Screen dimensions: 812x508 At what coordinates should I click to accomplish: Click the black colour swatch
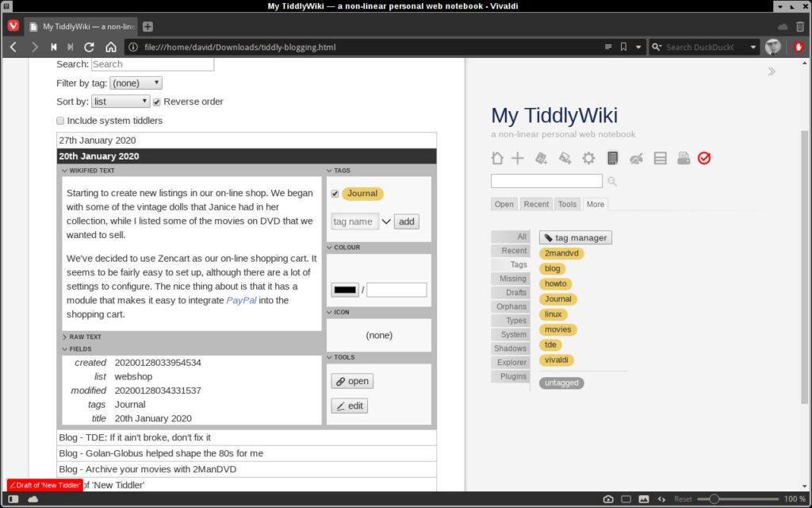coord(345,291)
